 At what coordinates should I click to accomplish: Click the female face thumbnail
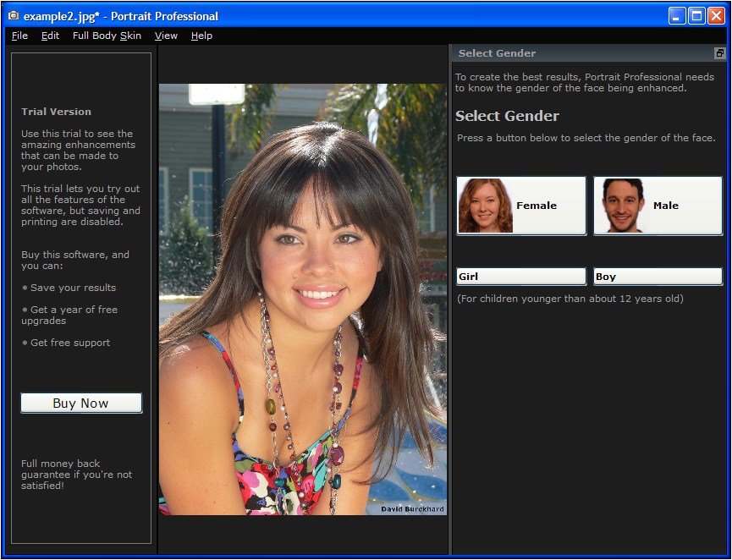[x=486, y=206]
